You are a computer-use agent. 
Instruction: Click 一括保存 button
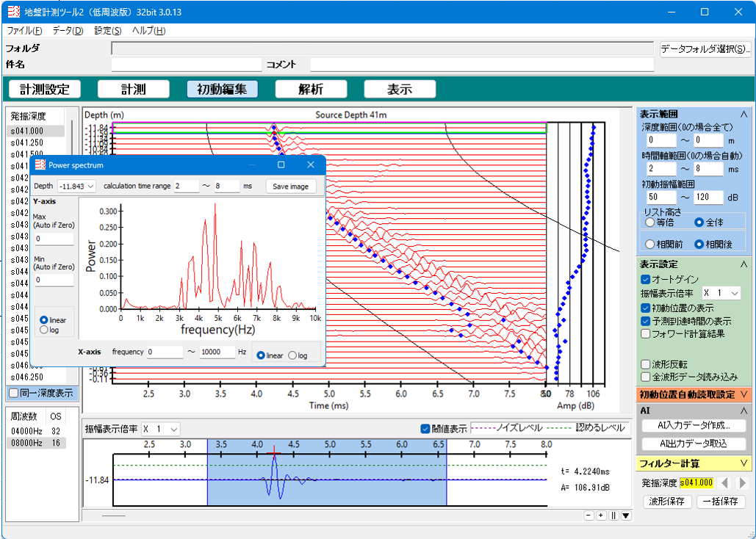pos(721,502)
